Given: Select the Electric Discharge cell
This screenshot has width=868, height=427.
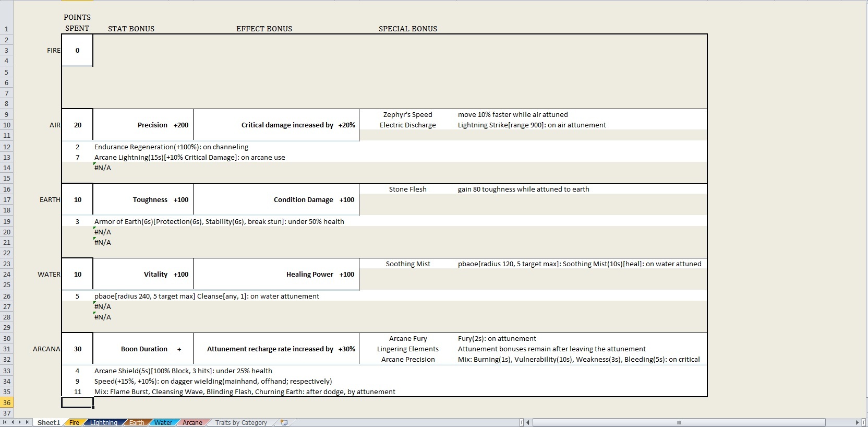Looking at the screenshot, I should tap(408, 125).
